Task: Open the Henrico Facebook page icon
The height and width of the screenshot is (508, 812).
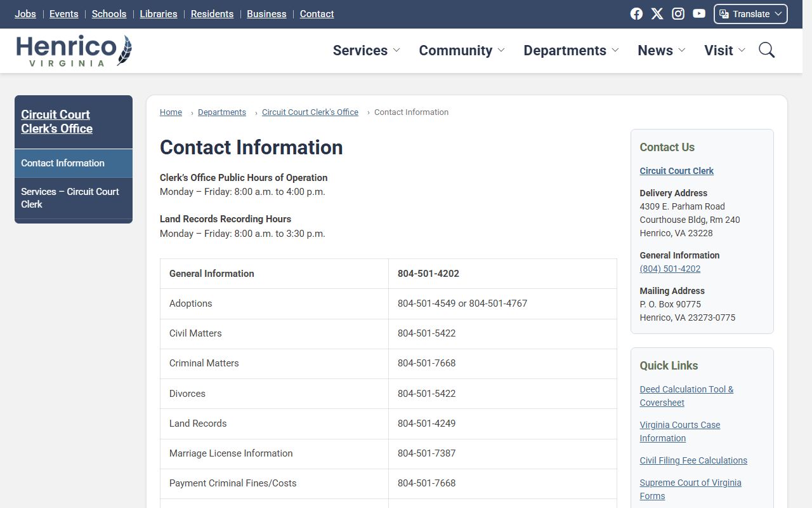Action: 636,14
